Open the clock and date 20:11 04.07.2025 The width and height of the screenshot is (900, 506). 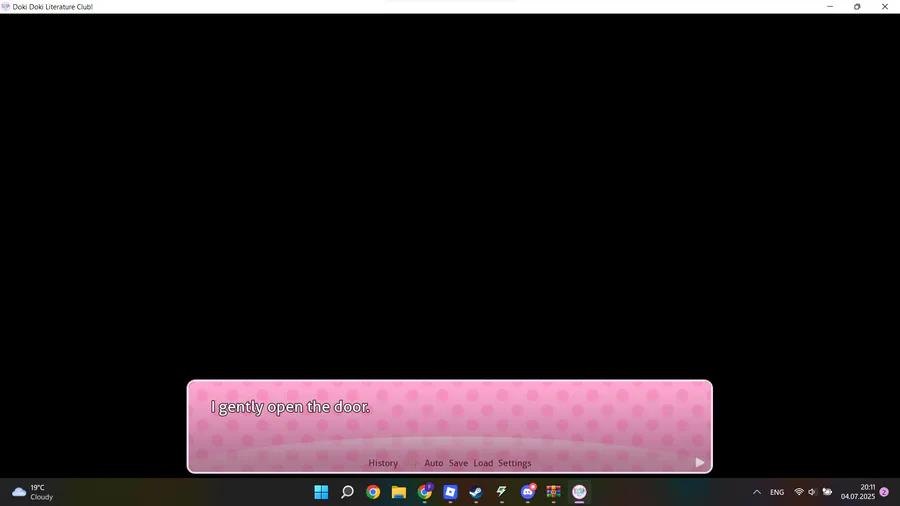[x=858, y=492]
